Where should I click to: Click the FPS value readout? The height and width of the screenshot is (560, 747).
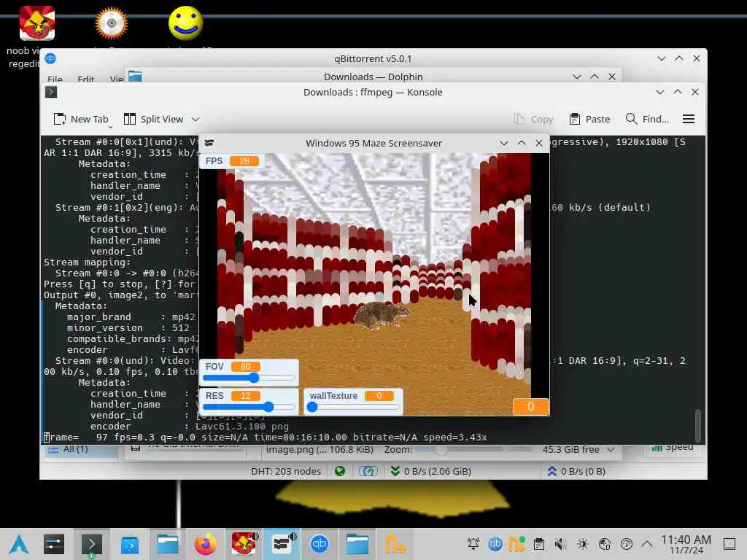pos(244,161)
